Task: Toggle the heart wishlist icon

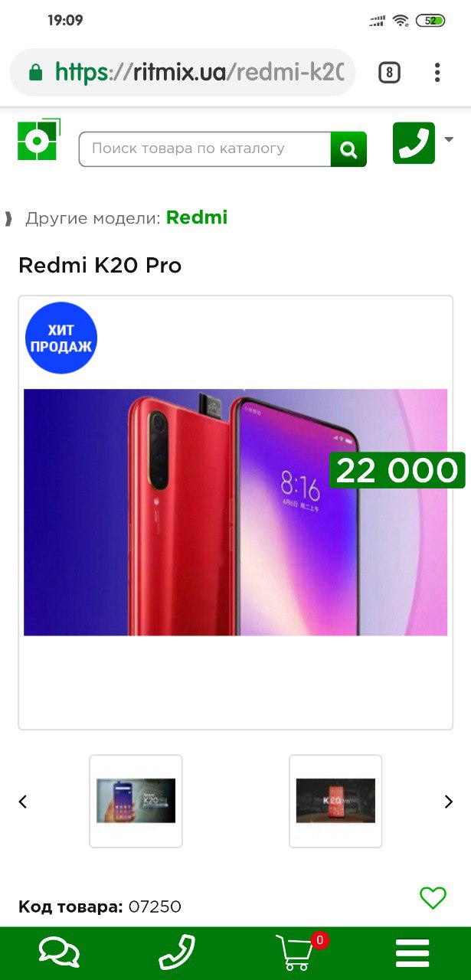Action: point(433,897)
